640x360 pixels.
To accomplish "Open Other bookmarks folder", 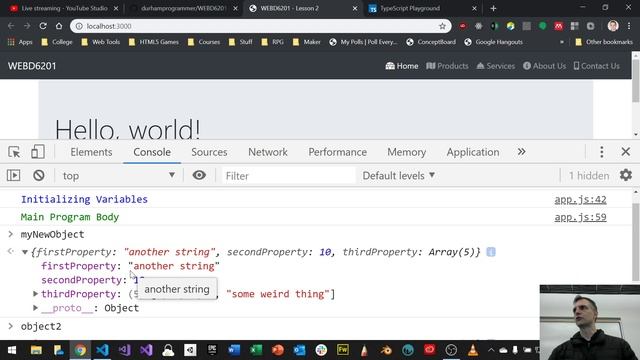I will click(604, 42).
